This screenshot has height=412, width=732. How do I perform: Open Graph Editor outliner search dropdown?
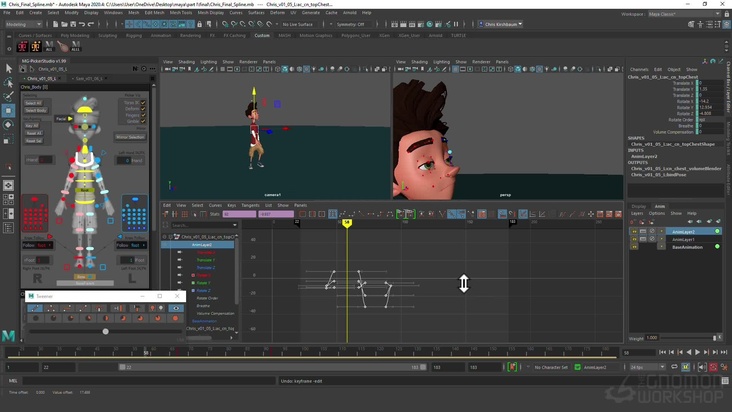click(x=234, y=225)
